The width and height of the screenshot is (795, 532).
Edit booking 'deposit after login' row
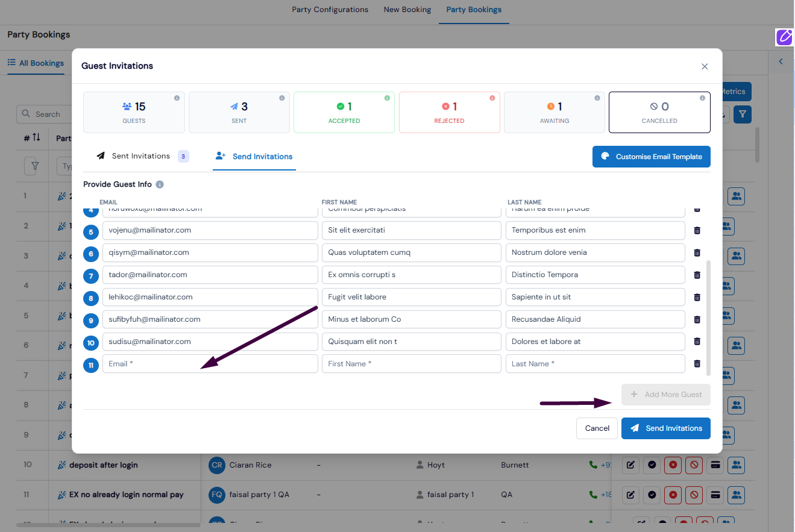coord(630,465)
